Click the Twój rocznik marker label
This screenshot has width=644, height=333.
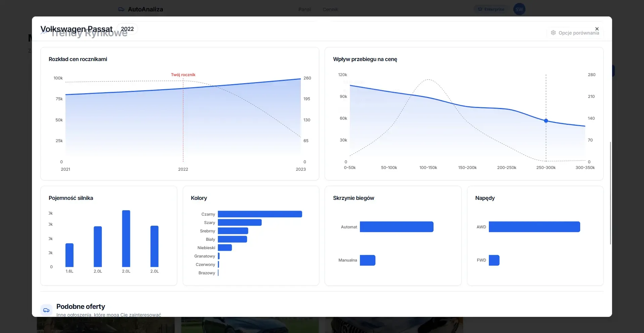(183, 75)
